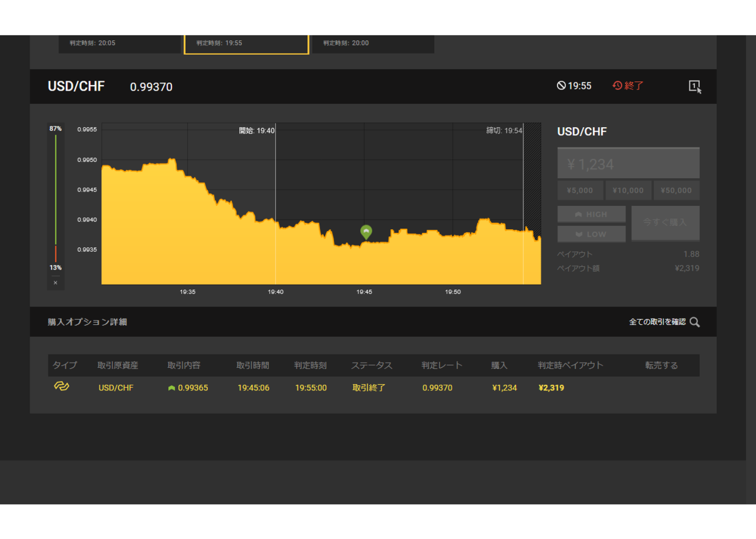Click the clock icon beside 終了

point(617,86)
